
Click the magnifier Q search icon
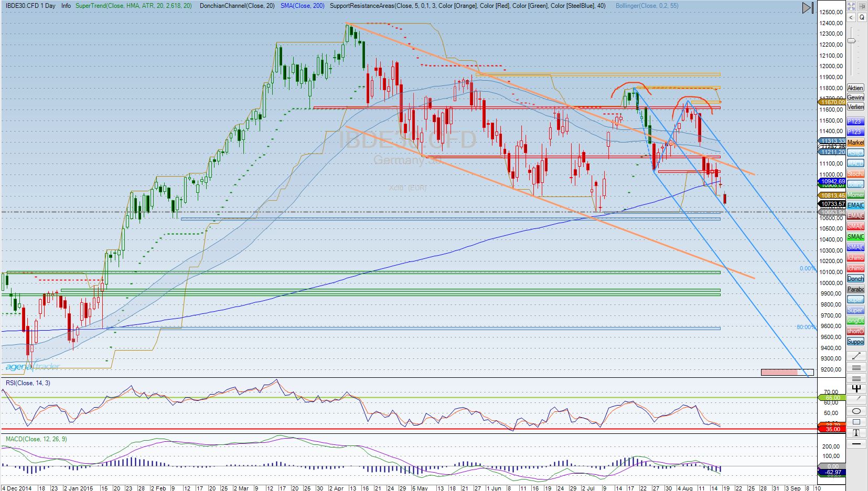862,17
